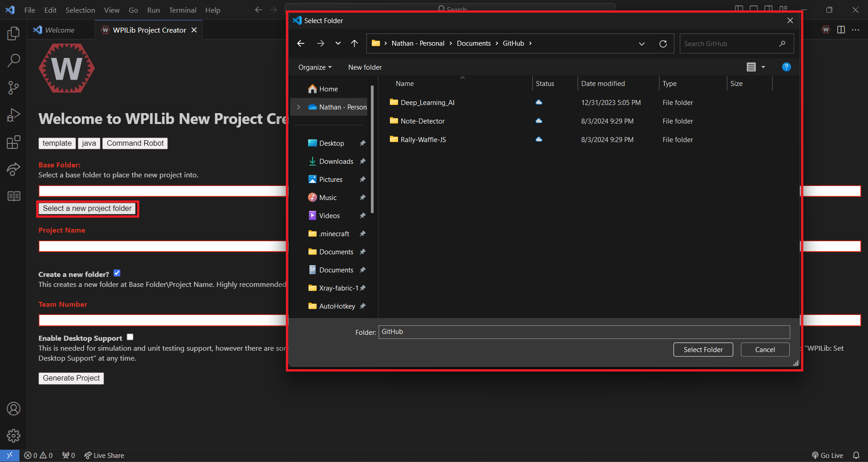Click the Live Share status bar item
Viewport: 868px width, 462px height.
pyautogui.click(x=104, y=455)
